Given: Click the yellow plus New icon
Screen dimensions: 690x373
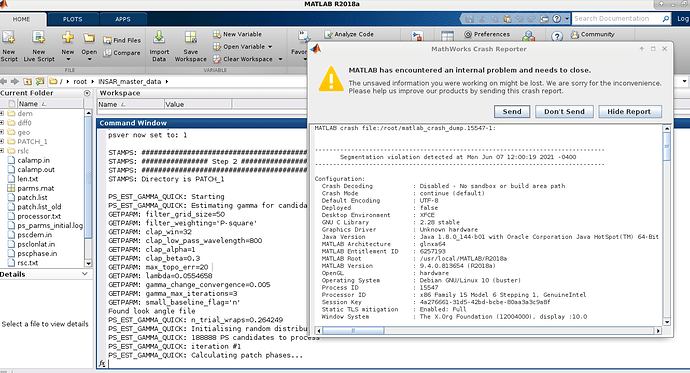Looking at the screenshot, I should [67, 37].
